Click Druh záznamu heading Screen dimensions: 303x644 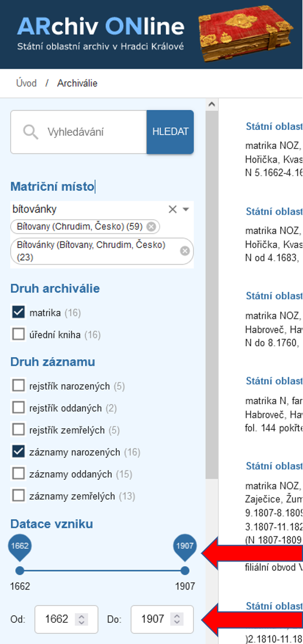click(53, 362)
